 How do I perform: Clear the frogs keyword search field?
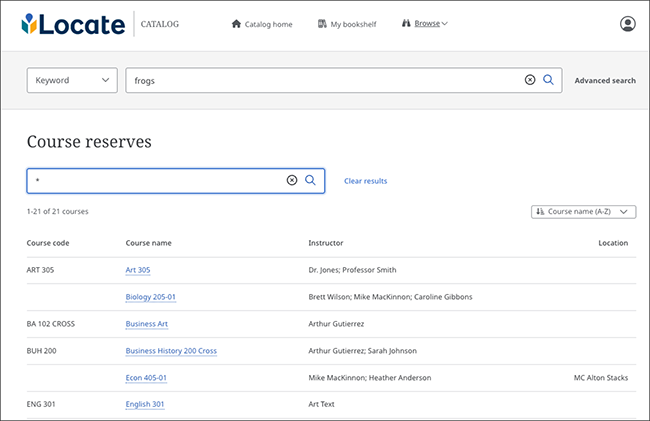point(530,80)
